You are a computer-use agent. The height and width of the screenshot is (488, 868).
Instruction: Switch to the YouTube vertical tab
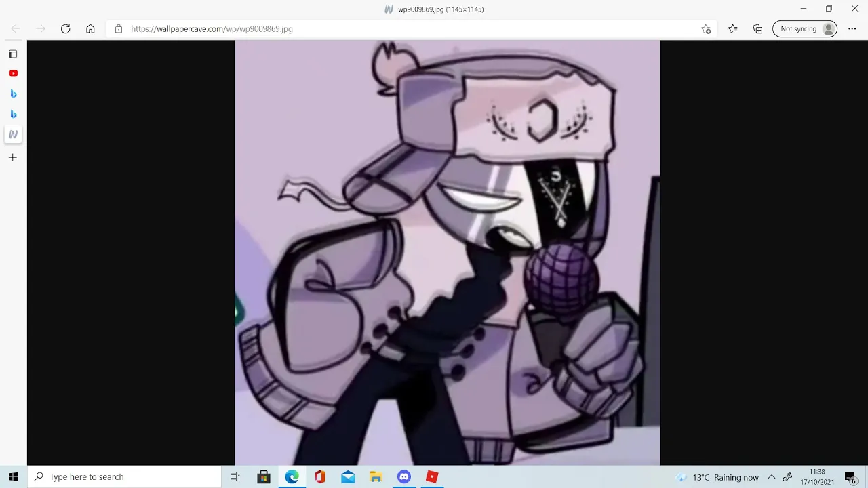[x=13, y=73]
